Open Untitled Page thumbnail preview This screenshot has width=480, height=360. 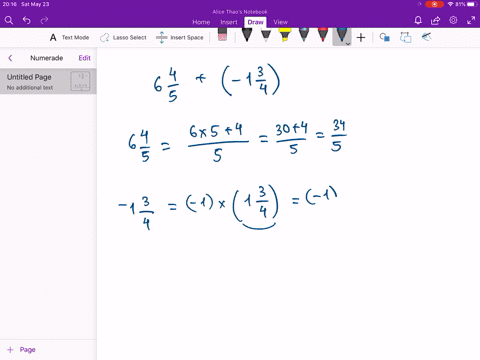tap(80, 81)
